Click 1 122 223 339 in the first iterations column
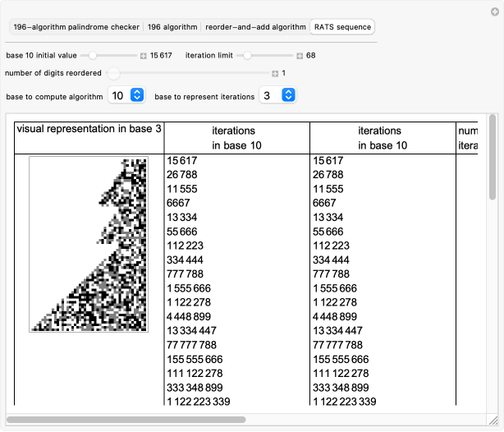This screenshot has height=432, width=504. pyautogui.click(x=199, y=402)
